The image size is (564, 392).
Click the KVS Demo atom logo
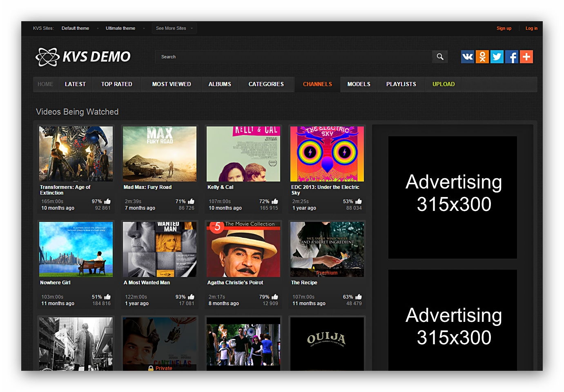click(x=48, y=57)
